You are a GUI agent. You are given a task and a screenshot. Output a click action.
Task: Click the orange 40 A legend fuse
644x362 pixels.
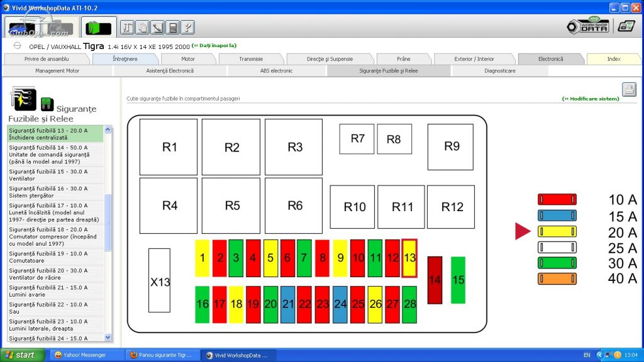[557, 278]
